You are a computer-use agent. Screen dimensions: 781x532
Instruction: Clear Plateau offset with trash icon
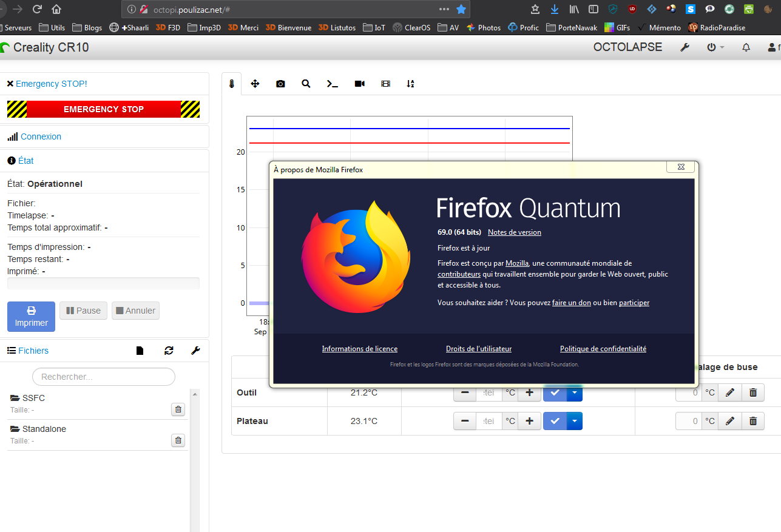[753, 421]
